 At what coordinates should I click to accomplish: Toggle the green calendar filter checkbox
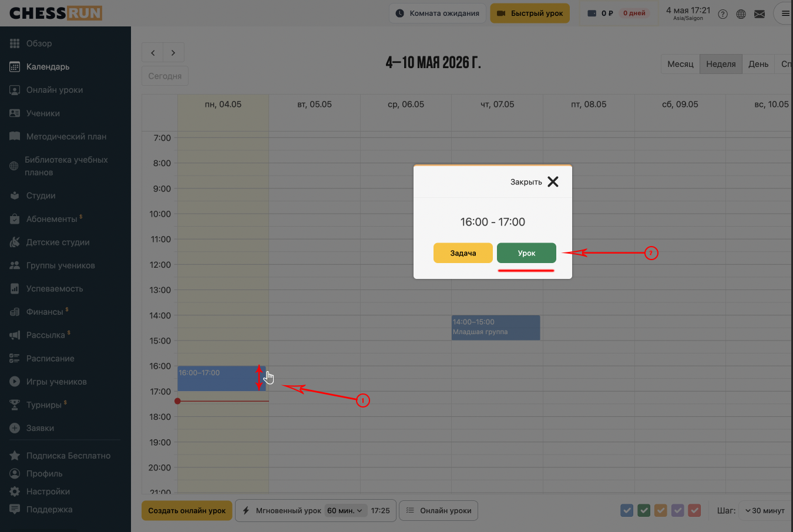click(x=644, y=510)
